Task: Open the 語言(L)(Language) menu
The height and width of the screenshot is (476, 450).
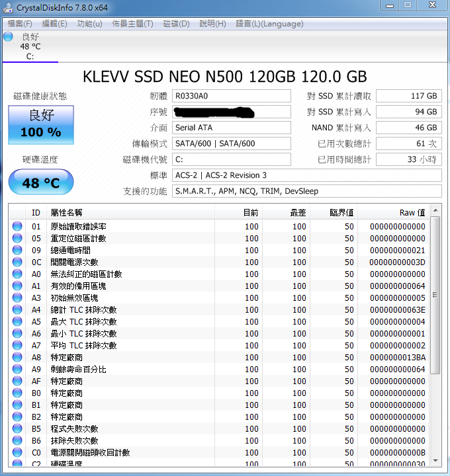Action: (x=269, y=24)
